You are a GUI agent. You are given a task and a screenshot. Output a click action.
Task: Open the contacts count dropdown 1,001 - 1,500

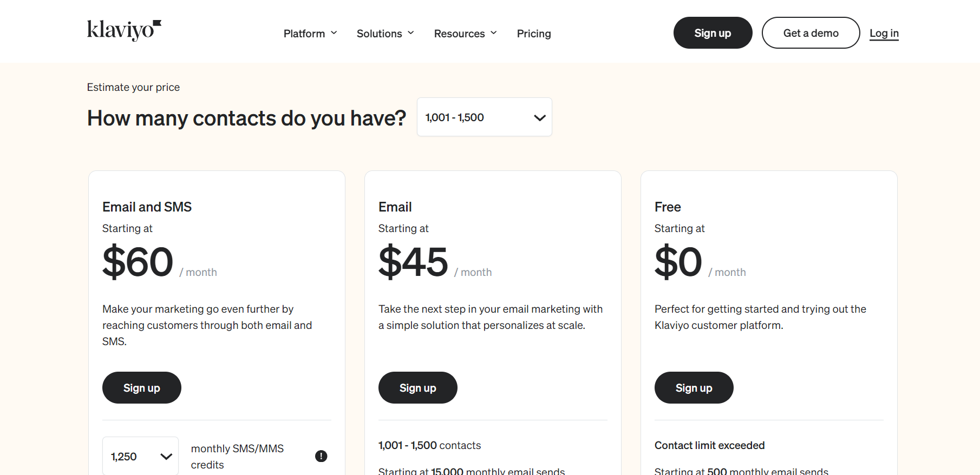(485, 117)
